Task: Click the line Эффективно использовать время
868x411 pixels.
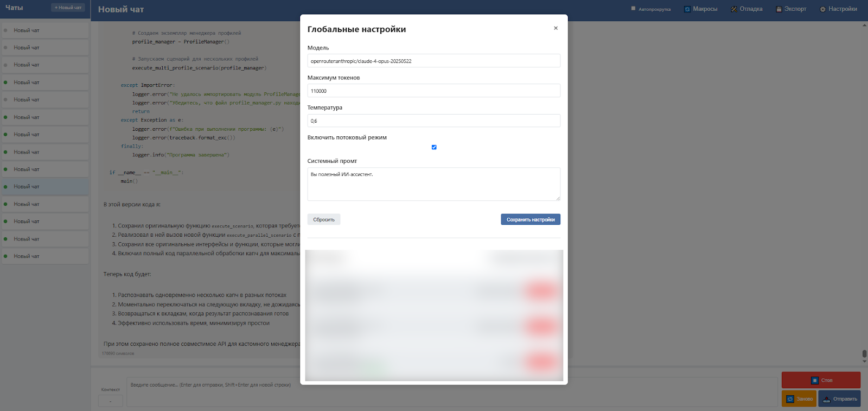Action: (x=194, y=323)
